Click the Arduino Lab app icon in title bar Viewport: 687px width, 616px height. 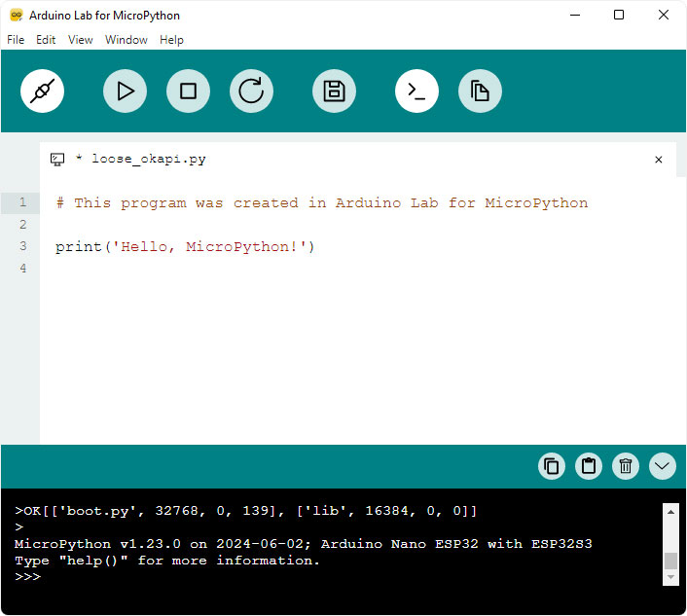click(17, 15)
